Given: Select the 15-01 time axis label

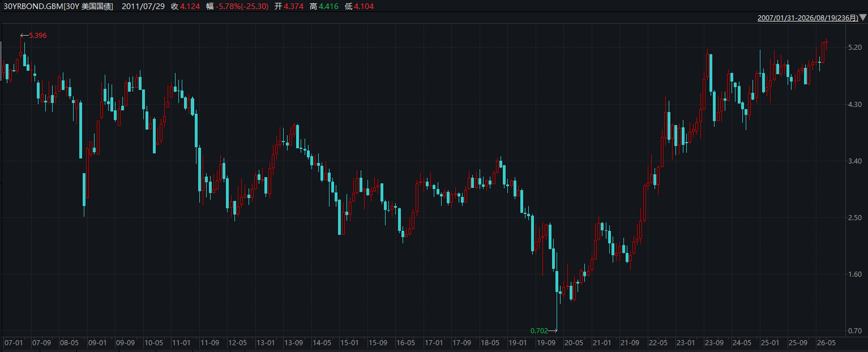Looking at the screenshot, I should click(x=349, y=343).
